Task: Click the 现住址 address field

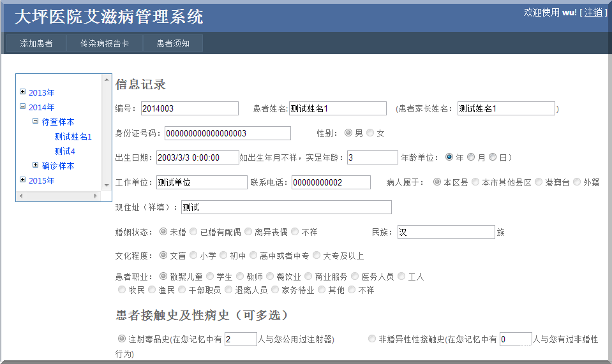Action: pyautogui.click(x=287, y=207)
